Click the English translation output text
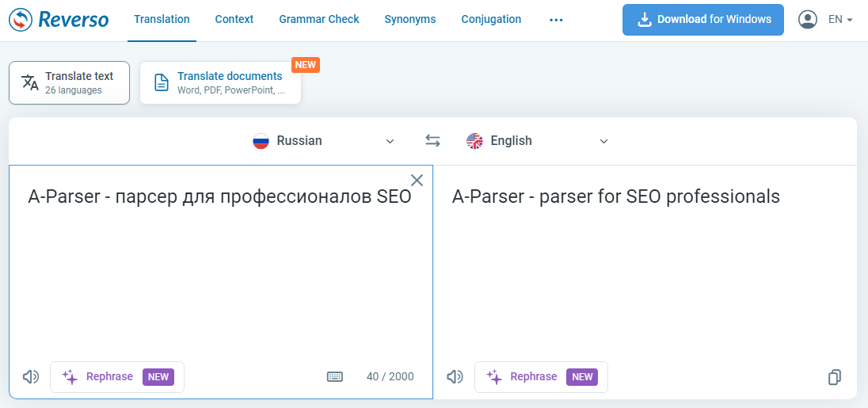Screen dimensions: 868x408 point(615,196)
